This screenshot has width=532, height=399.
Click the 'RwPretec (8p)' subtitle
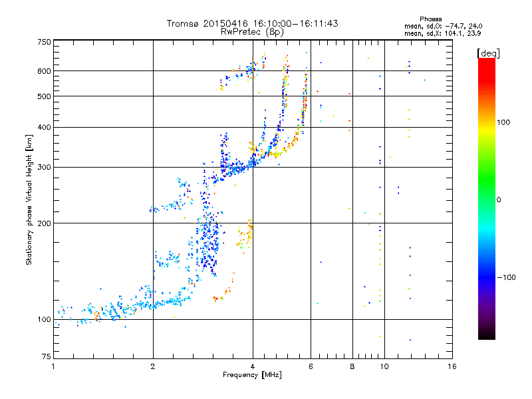252,32
